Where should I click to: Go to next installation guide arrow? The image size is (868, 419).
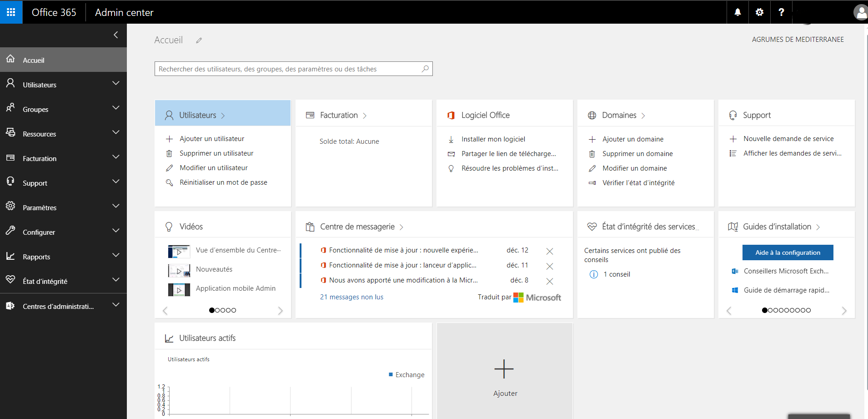point(844,311)
